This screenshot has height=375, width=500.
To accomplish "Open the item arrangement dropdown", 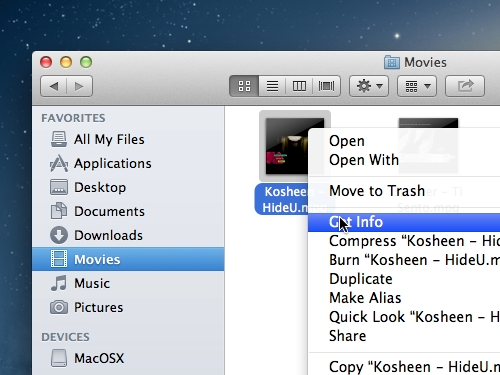I will click(417, 86).
